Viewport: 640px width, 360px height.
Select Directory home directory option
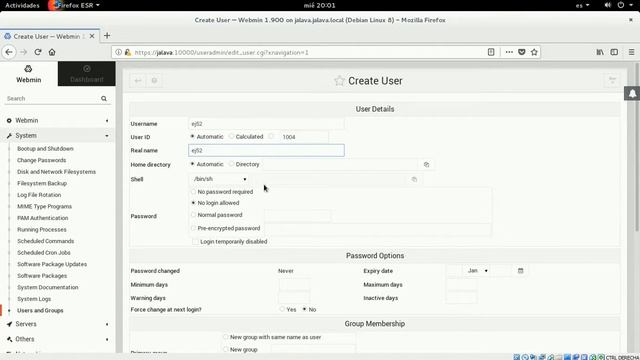(x=231, y=164)
